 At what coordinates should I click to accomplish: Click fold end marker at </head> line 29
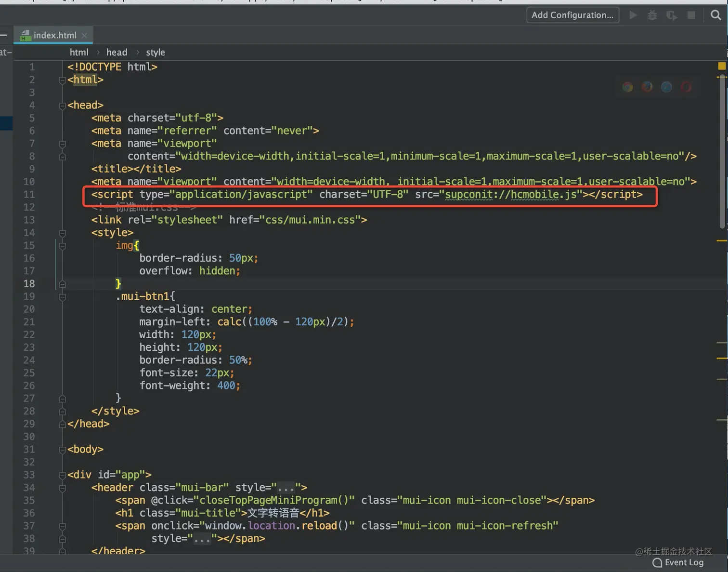(x=62, y=424)
